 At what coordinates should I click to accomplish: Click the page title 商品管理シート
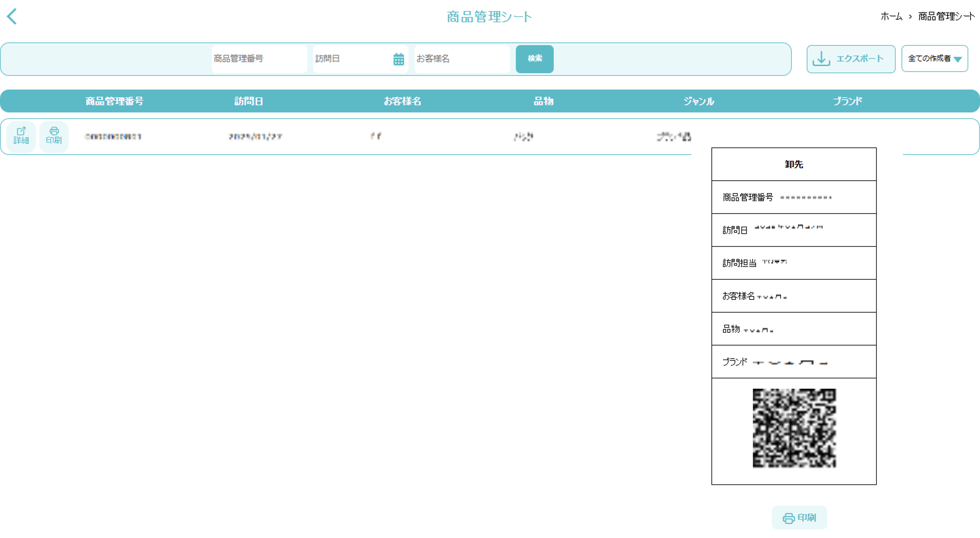tap(489, 17)
